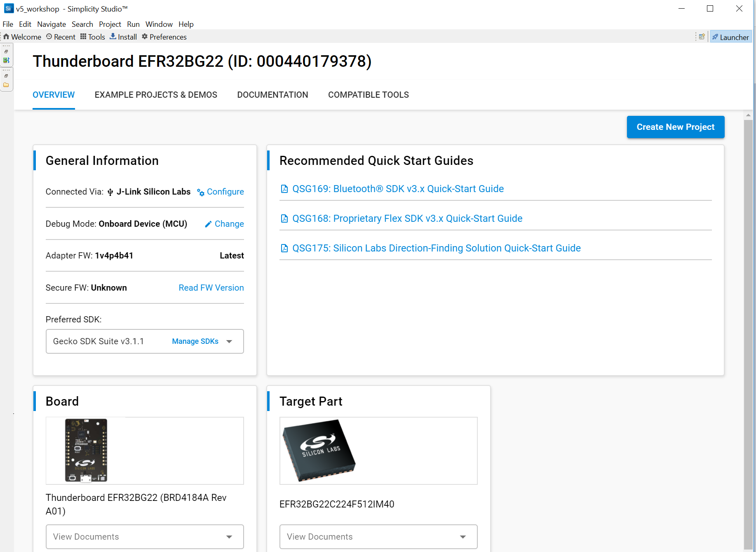Open the Welcome home toolbar item

click(22, 37)
